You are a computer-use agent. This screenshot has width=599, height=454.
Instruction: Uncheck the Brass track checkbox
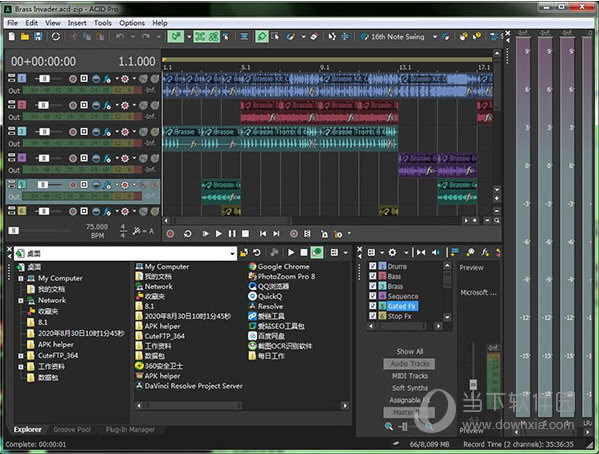point(373,286)
